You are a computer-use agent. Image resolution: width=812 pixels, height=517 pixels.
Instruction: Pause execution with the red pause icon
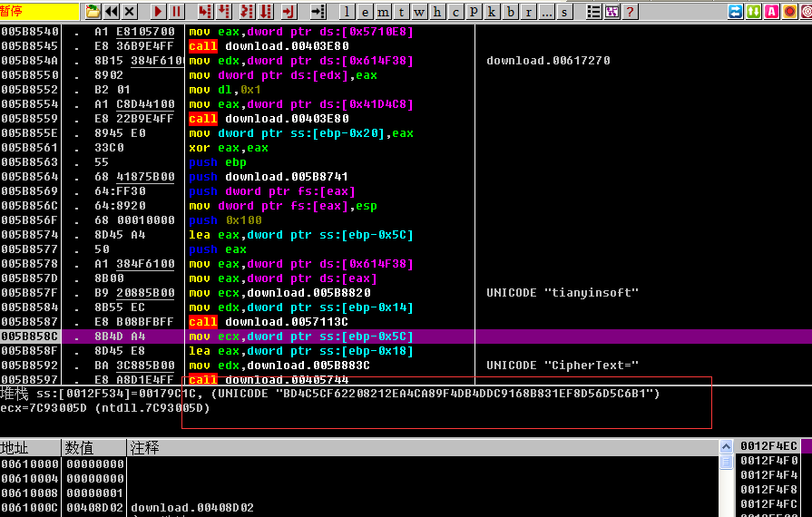coord(177,12)
